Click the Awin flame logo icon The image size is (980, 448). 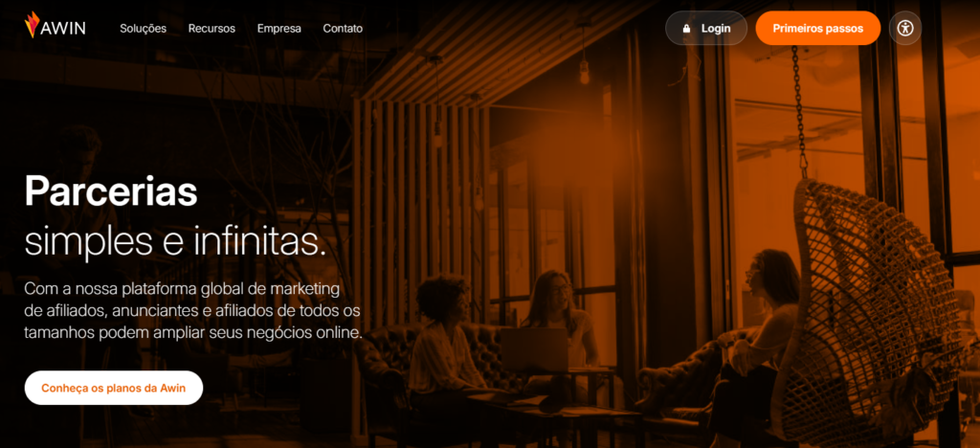point(33,25)
